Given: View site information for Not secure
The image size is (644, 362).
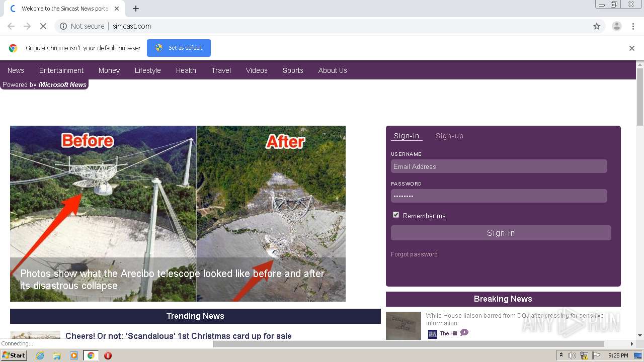Looking at the screenshot, I should tap(82, 26).
